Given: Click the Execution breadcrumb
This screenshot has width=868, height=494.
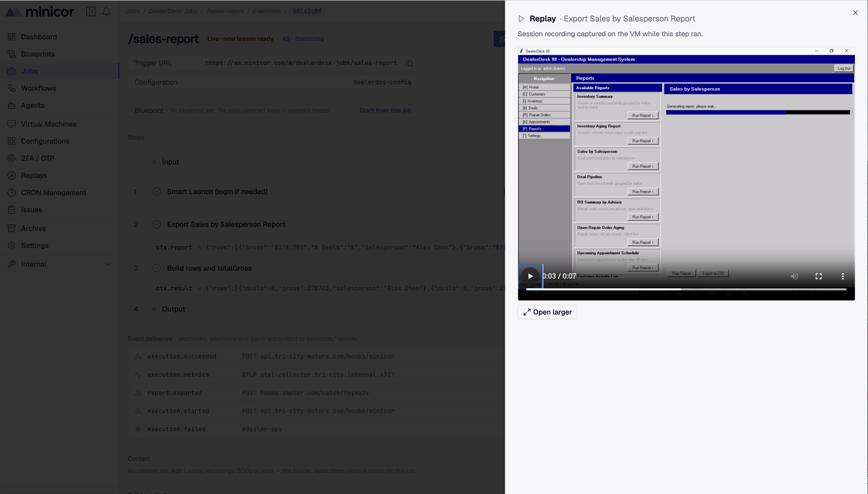Looking at the screenshot, I should 267,11.
